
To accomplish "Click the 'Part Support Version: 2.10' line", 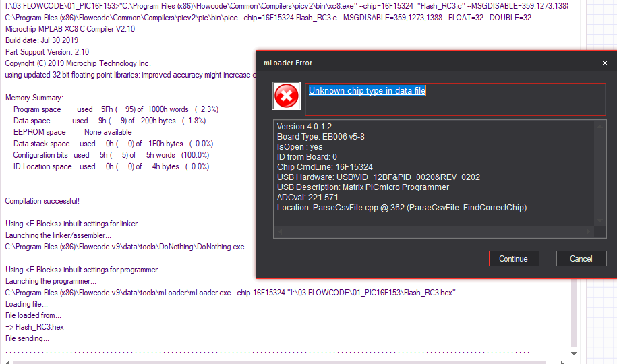I will point(47,51).
